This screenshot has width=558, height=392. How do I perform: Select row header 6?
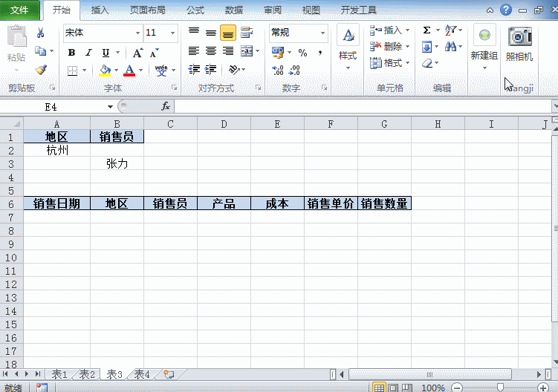tap(11, 204)
